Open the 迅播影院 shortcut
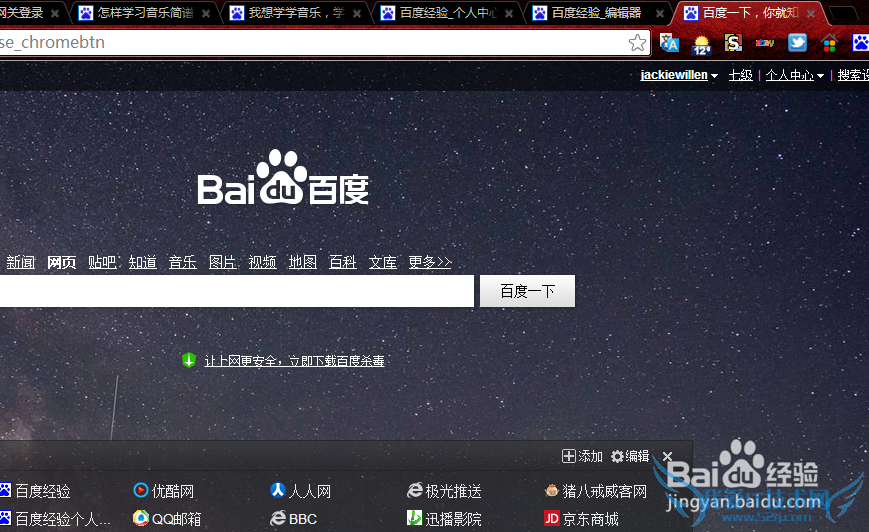 pos(444,519)
